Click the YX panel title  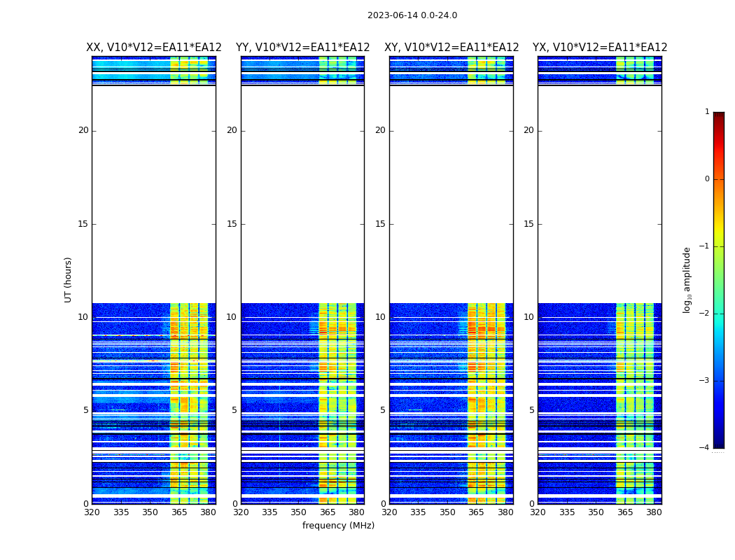pos(600,48)
